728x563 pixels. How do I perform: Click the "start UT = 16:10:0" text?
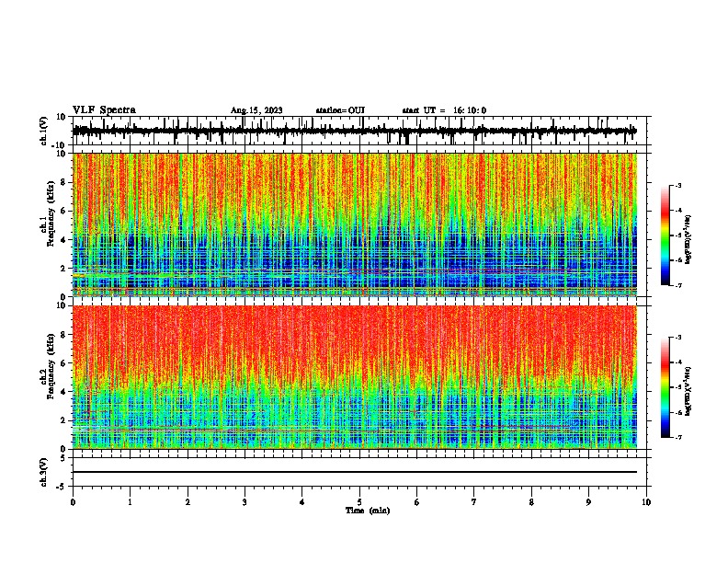[x=444, y=110]
